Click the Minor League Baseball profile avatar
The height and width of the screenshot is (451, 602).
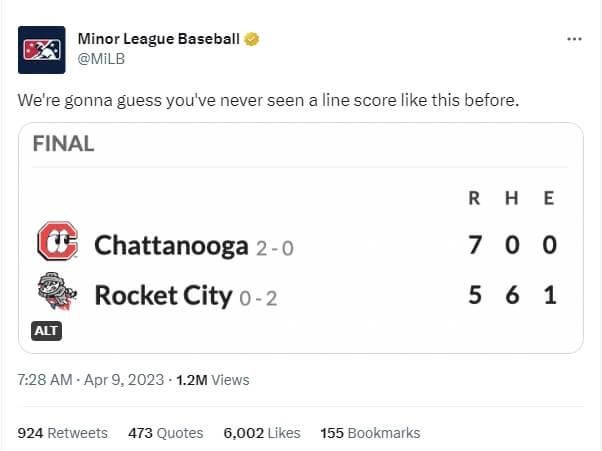click(x=42, y=49)
